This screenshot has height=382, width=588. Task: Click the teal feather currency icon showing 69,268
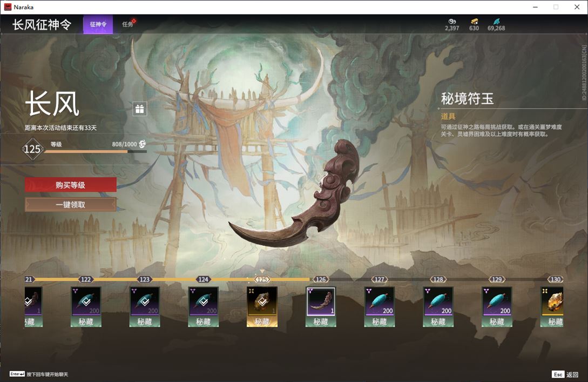coord(496,22)
